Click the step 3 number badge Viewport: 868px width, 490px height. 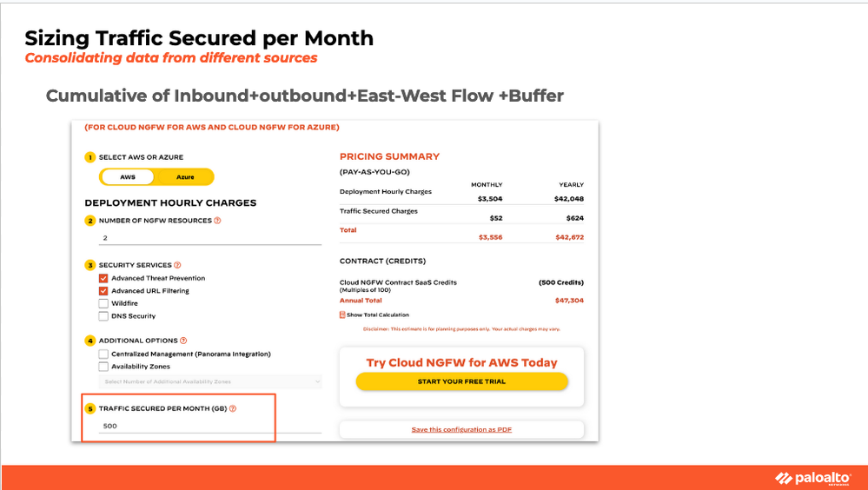[x=89, y=265]
